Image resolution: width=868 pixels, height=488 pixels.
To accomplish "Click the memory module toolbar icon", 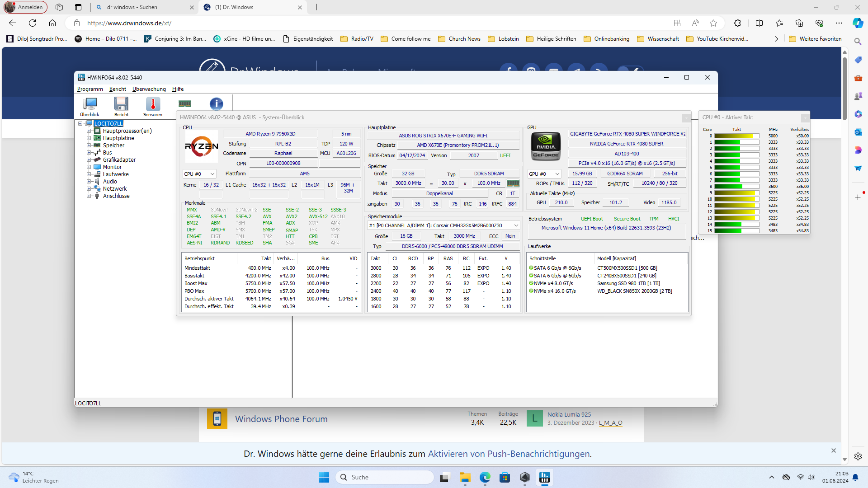I will (x=185, y=104).
